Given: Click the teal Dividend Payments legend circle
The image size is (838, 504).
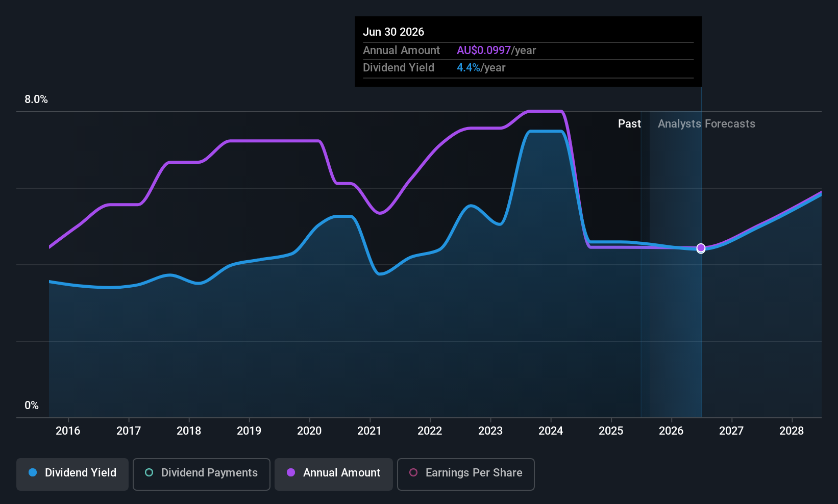Looking at the screenshot, I should (x=149, y=472).
